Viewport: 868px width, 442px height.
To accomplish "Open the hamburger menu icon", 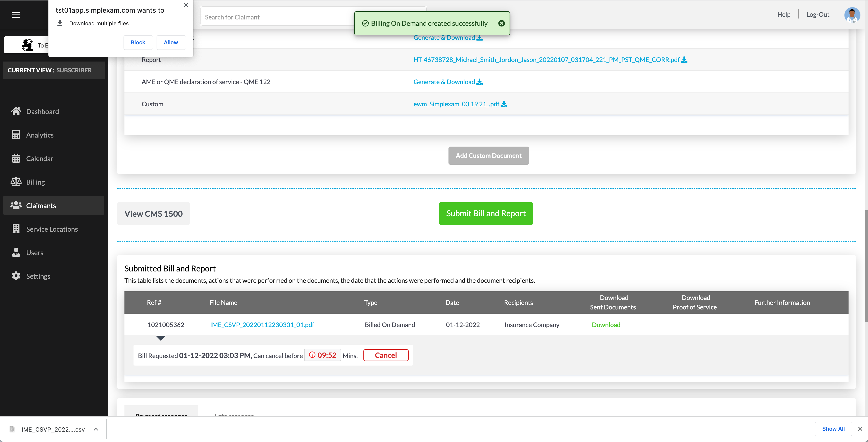I will 15,15.
